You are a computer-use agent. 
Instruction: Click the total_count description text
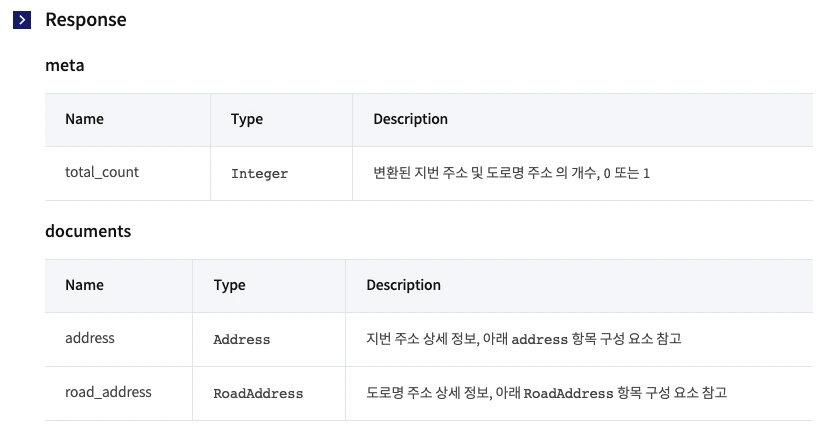click(511, 173)
